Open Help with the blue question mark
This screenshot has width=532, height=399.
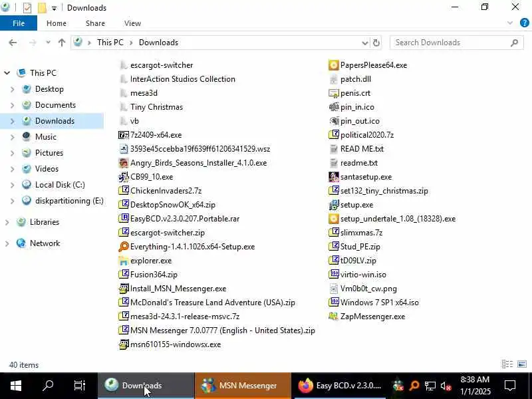click(x=524, y=23)
